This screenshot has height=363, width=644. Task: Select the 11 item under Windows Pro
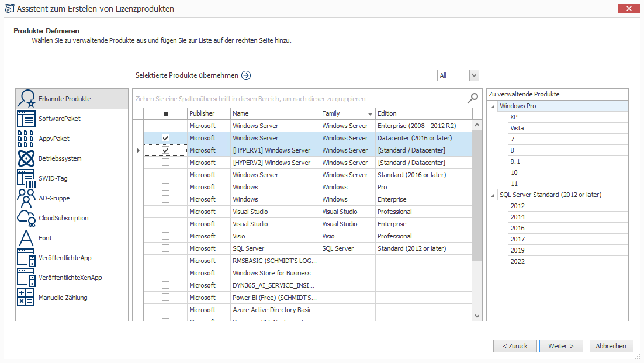tap(568, 184)
